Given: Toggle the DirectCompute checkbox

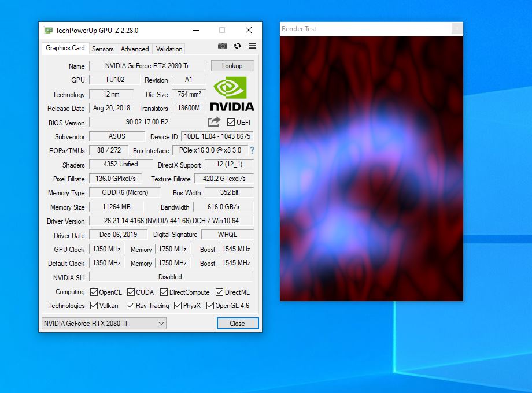Looking at the screenshot, I should click(164, 292).
